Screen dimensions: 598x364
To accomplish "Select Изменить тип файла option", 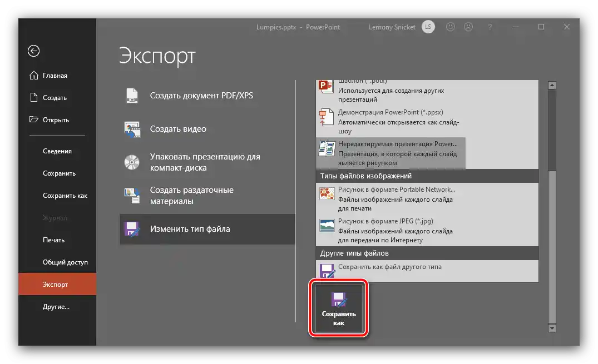I will pos(207,229).
